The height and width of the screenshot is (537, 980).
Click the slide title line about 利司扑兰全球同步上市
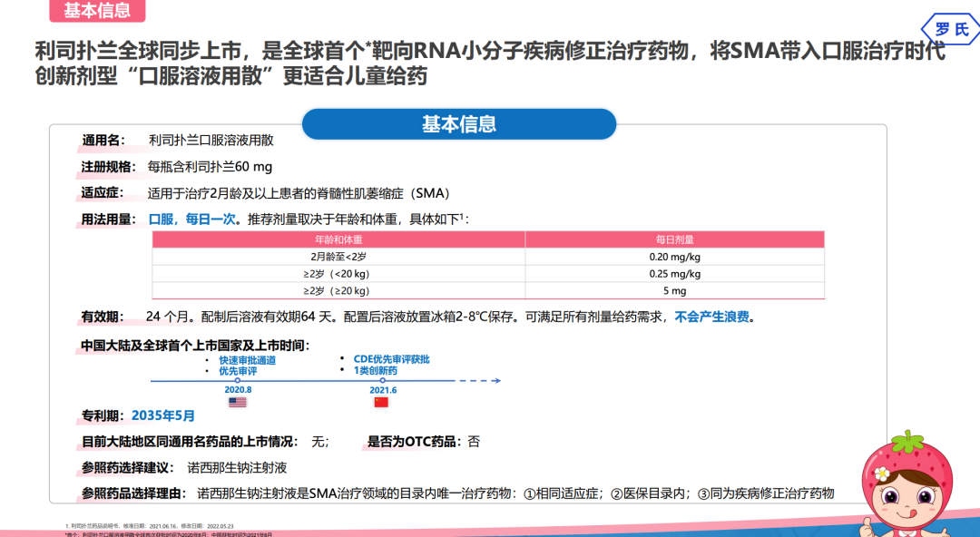(x=490, y=51)
